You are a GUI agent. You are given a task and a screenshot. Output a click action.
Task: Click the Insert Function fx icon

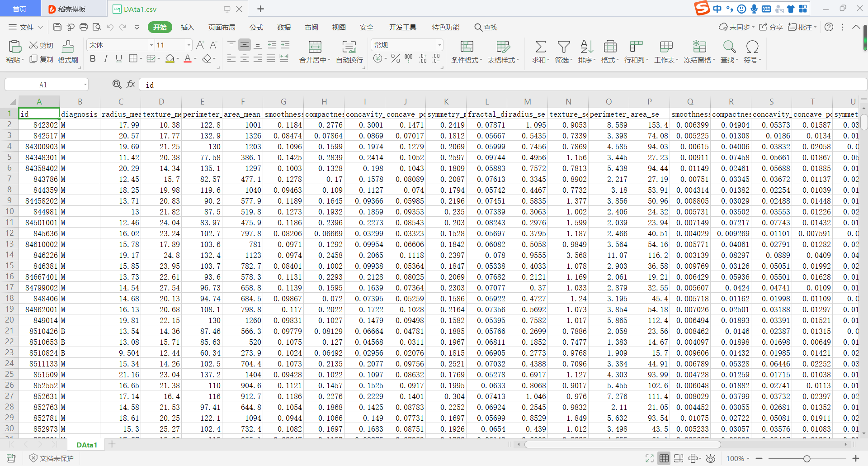click(131, 84)
